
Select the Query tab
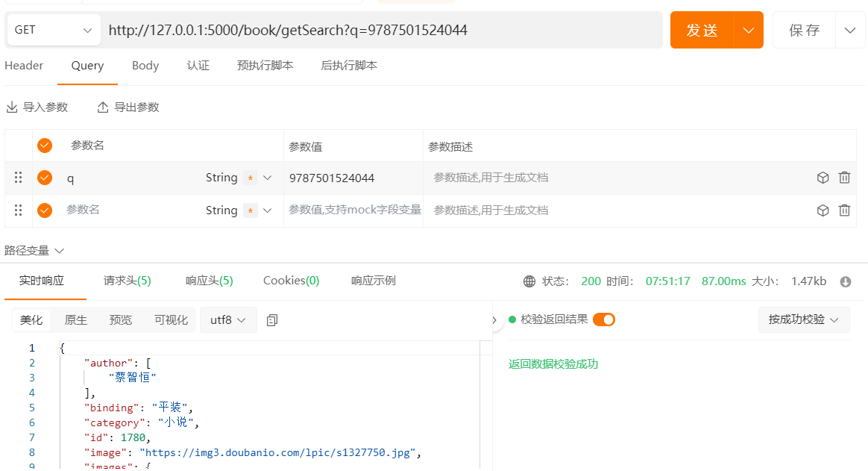(x=87, y=66)
